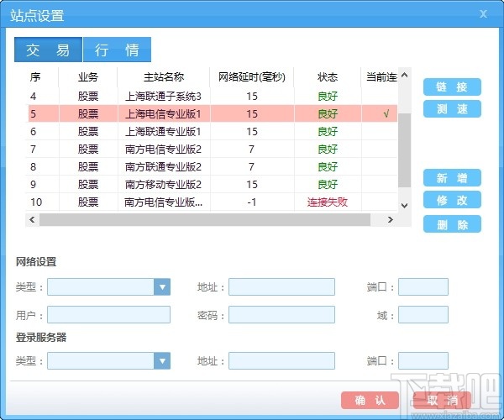Screen dimensions: 504x420
Task: Click the vertical scrollbar thumb
Action: [x=405, y=150]
